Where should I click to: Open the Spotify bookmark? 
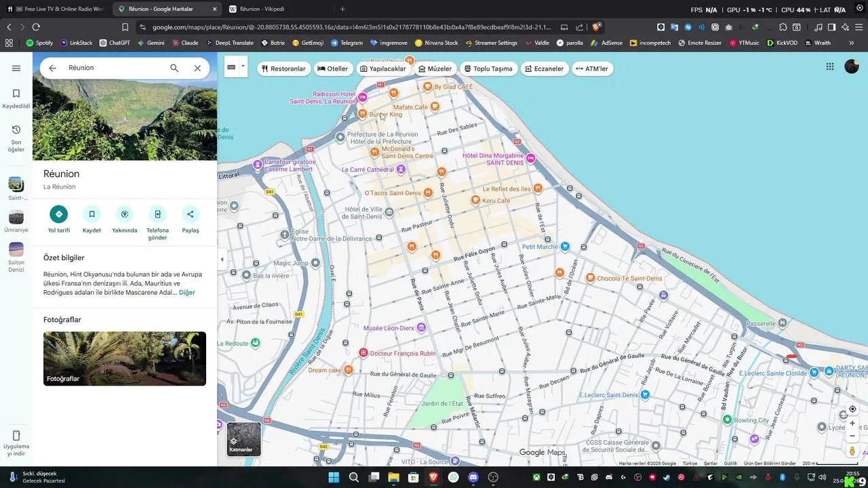39,43
